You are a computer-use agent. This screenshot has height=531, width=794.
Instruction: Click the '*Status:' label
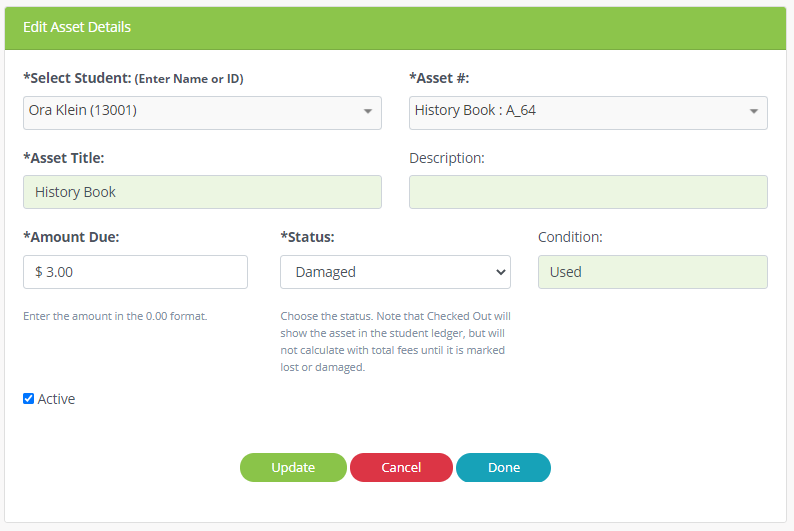(307, 237)
